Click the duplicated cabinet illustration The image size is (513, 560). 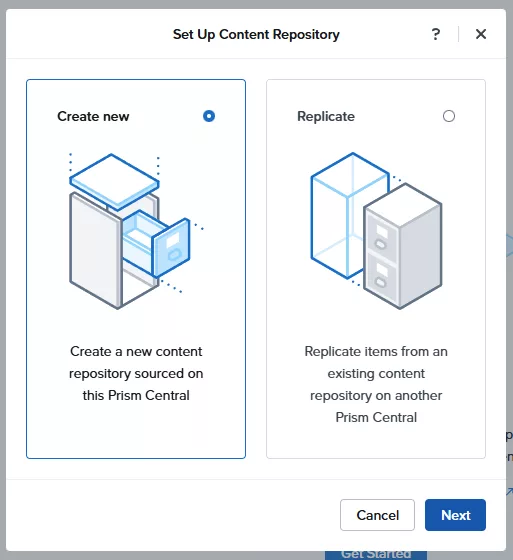pos(376,231)
